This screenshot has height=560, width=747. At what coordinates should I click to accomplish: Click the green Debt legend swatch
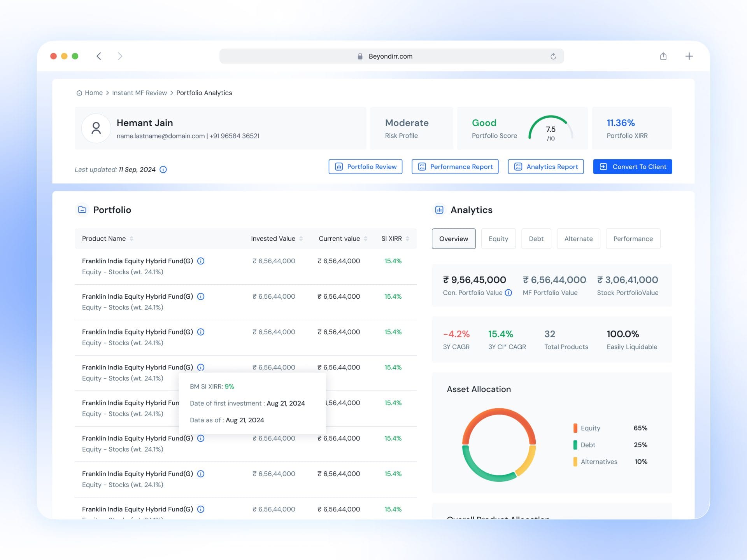(575, 445)
